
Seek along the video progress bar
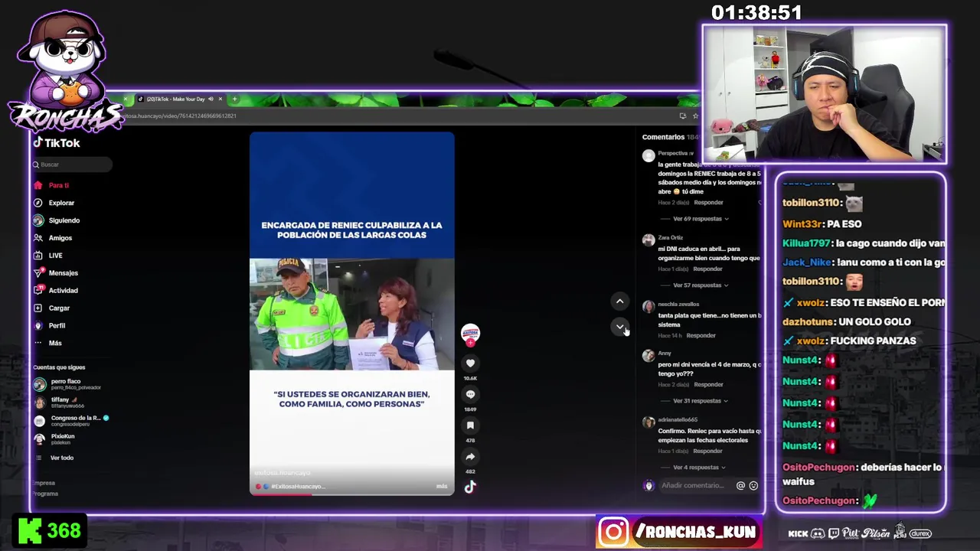[351, 494]
